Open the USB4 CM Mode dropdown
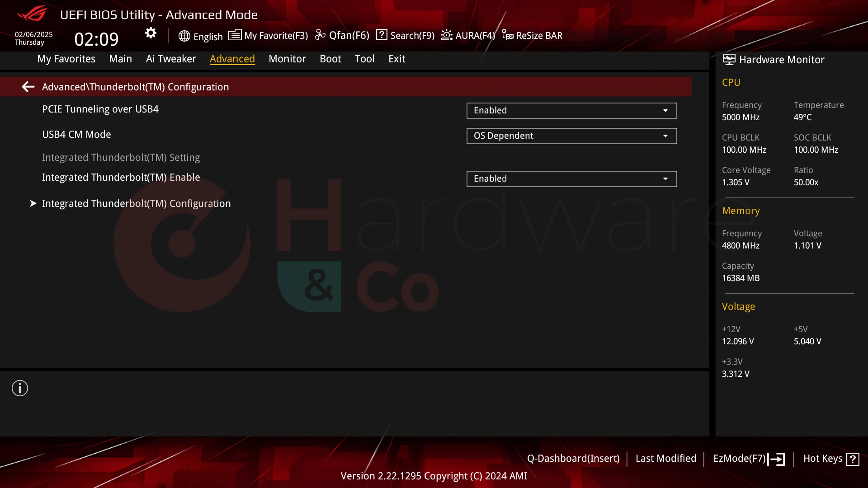868x488 pixels. [571, 136]
